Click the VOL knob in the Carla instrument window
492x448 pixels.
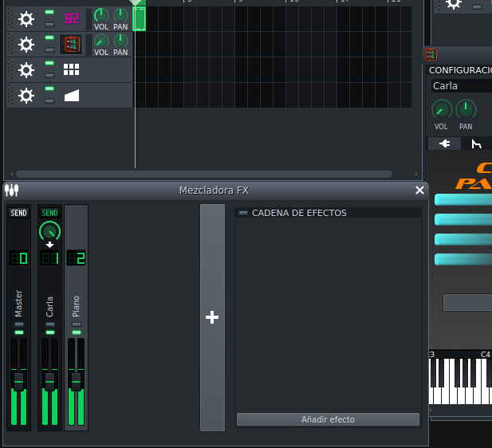[442, 110]
